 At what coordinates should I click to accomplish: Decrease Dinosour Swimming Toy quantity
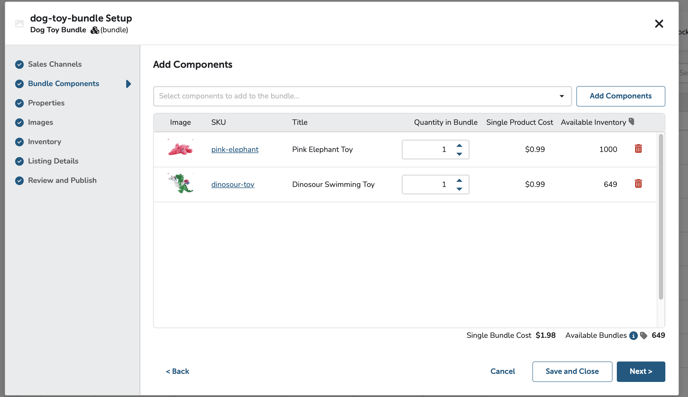pos(459,189)
